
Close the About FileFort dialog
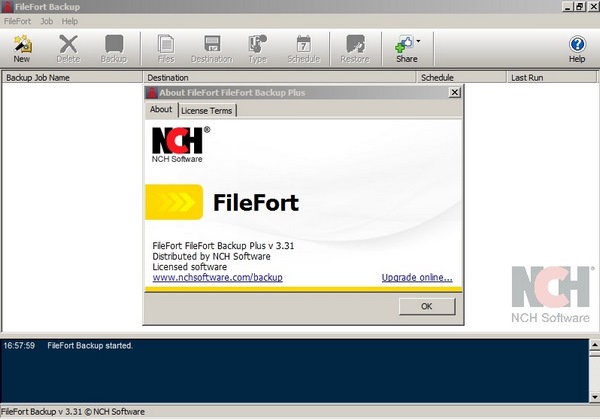click(x=454, y=93)
